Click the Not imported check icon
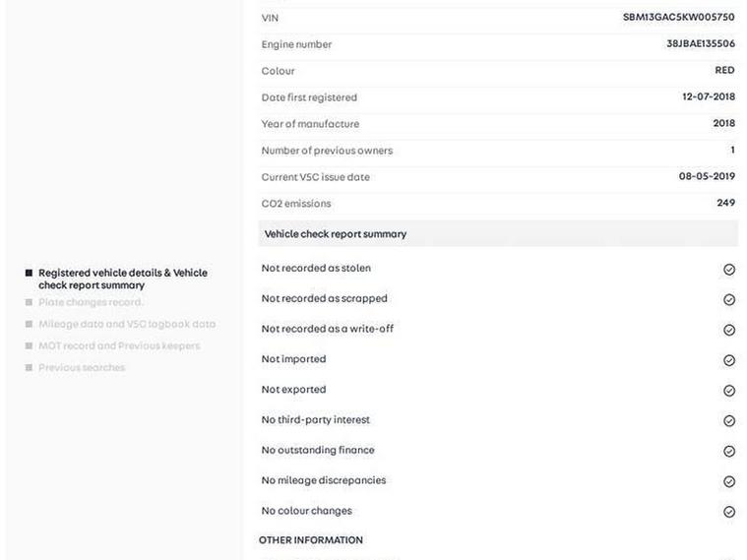 [x=729, y=360]
